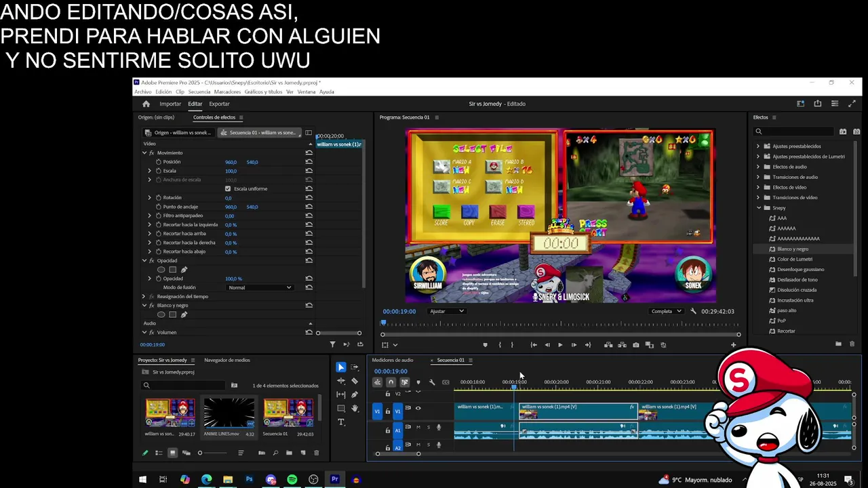Switch to Navegador de medios tab

(x=227, y=360)
